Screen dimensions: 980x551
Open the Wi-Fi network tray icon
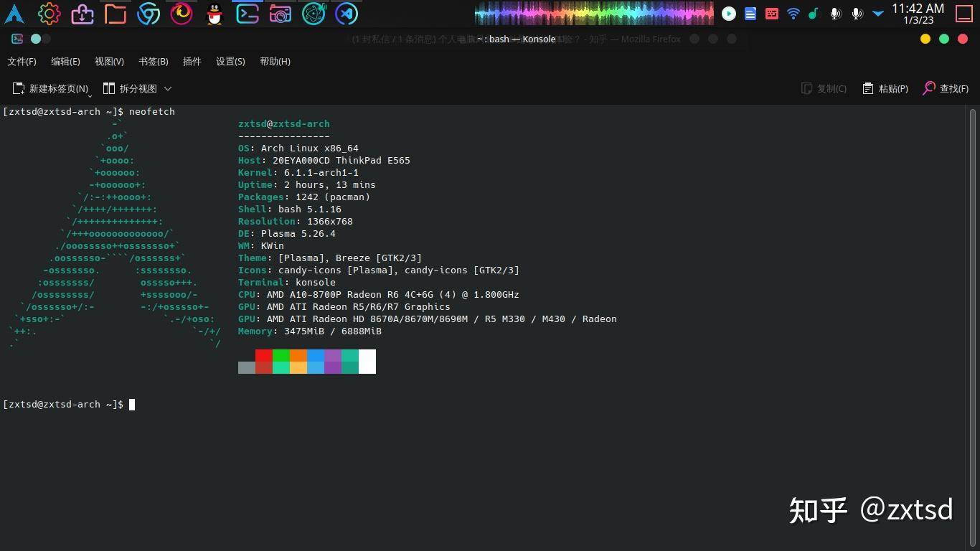coord(793,13)
